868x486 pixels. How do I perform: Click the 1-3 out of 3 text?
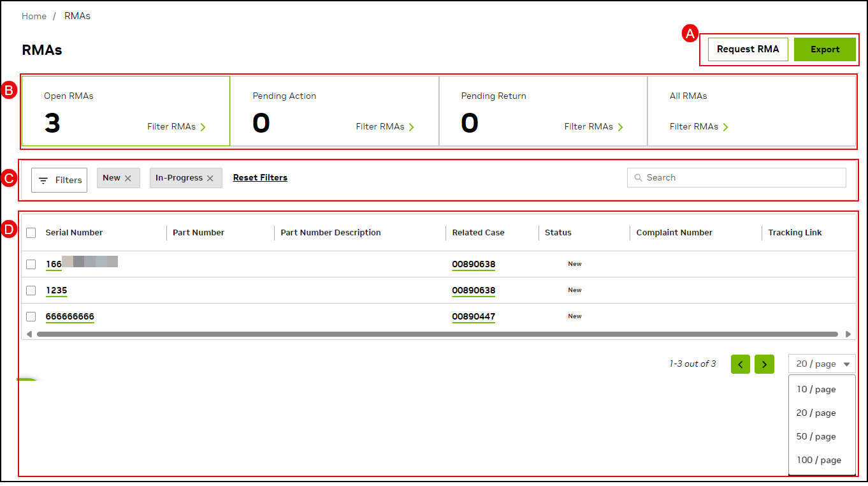click(x=692, y=364)
